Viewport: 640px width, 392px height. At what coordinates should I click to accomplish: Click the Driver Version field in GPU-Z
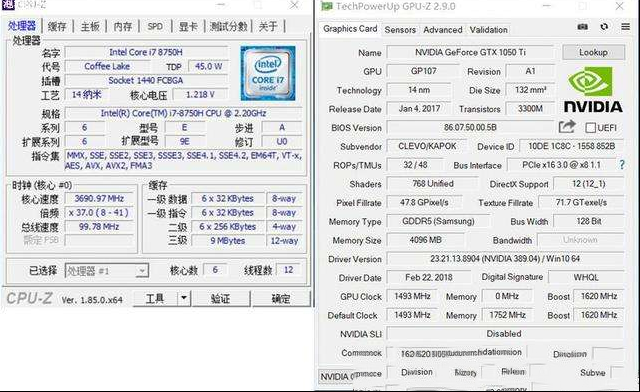[x=505, y=258]
